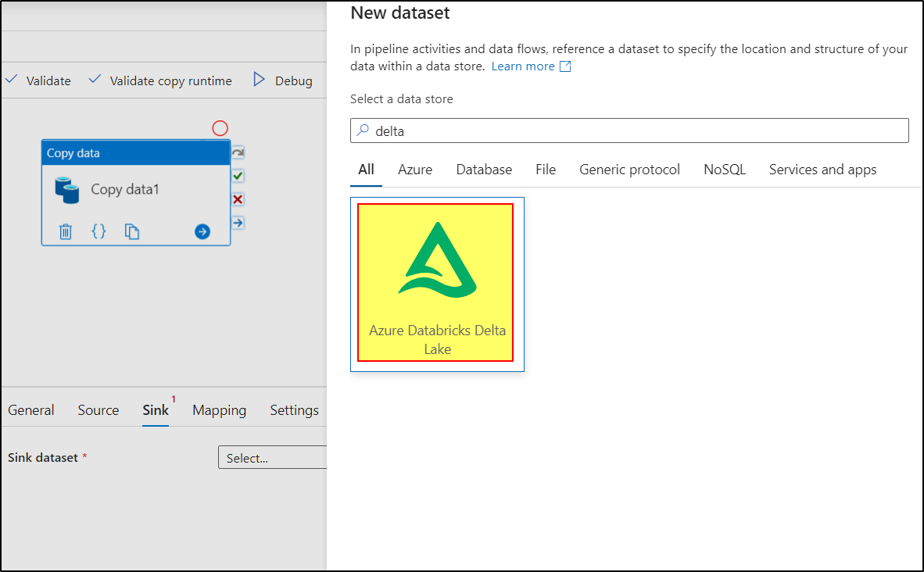924x572 pixels.
Task: Click the Copy data1 activity name
Action: 125,189
